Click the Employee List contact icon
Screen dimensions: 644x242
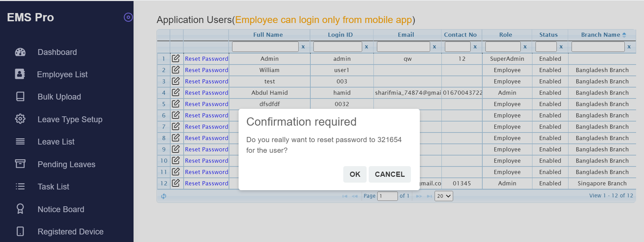20,74
